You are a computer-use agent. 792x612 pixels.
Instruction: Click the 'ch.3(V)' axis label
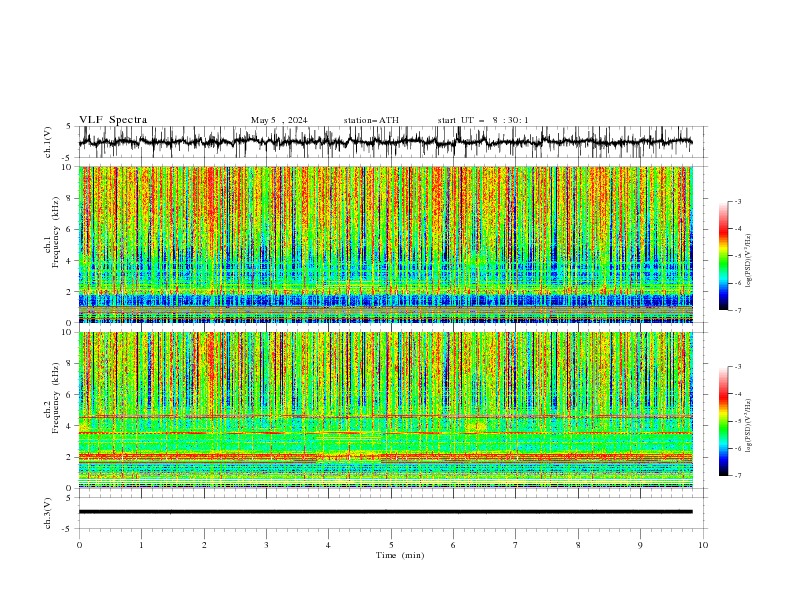[48, 513]
